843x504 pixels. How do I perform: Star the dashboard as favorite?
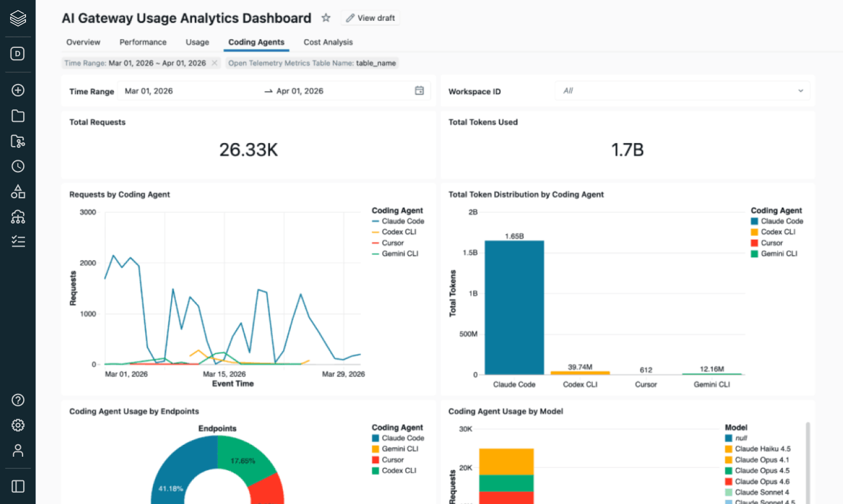pyautogui.click(x=326, y=18)
